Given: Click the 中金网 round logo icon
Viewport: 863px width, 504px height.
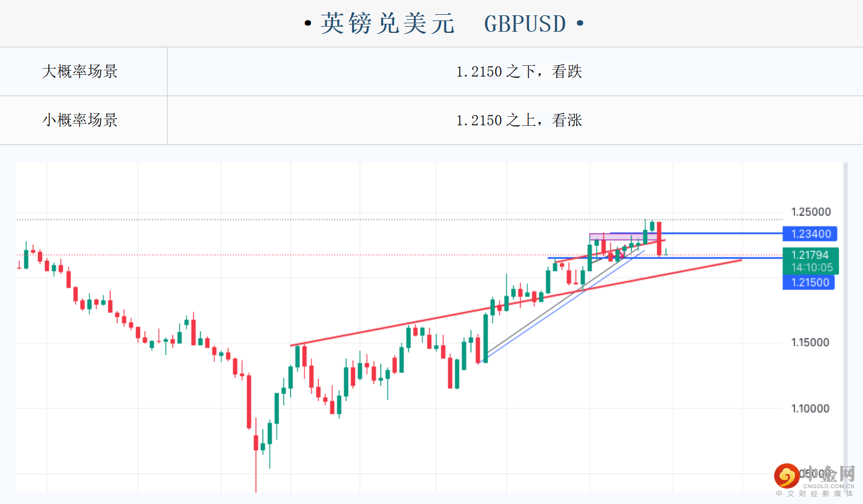Looking at the screenshot, I should 786,476.
